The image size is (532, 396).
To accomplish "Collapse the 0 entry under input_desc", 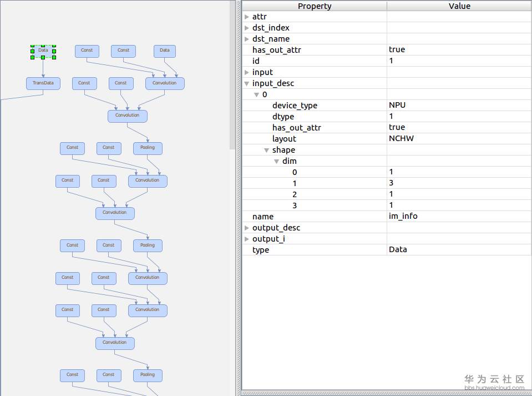I will pyautogui.click(x=256, y=95).
